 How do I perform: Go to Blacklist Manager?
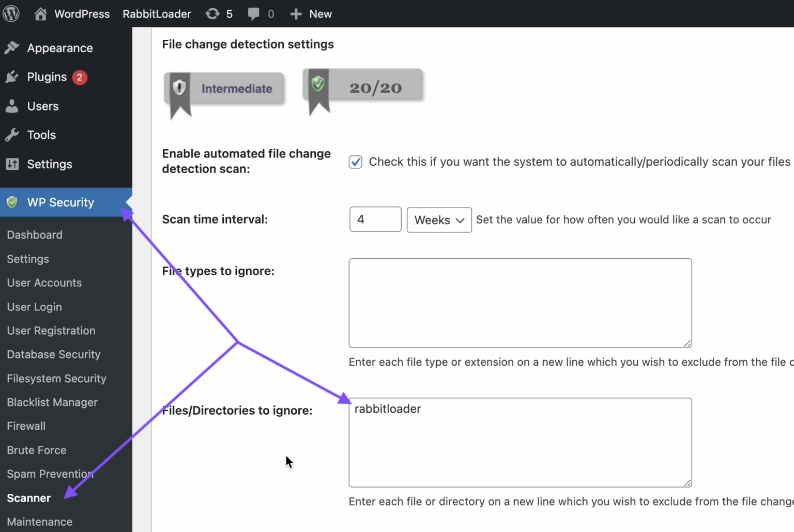(x=52, y=402)
